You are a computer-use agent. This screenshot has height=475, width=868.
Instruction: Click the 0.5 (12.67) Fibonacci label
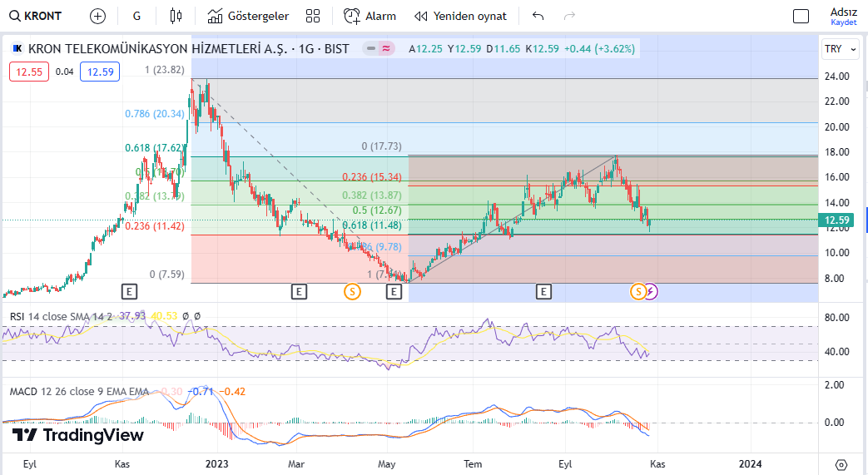pyautogui.click(x=377, y=210)
